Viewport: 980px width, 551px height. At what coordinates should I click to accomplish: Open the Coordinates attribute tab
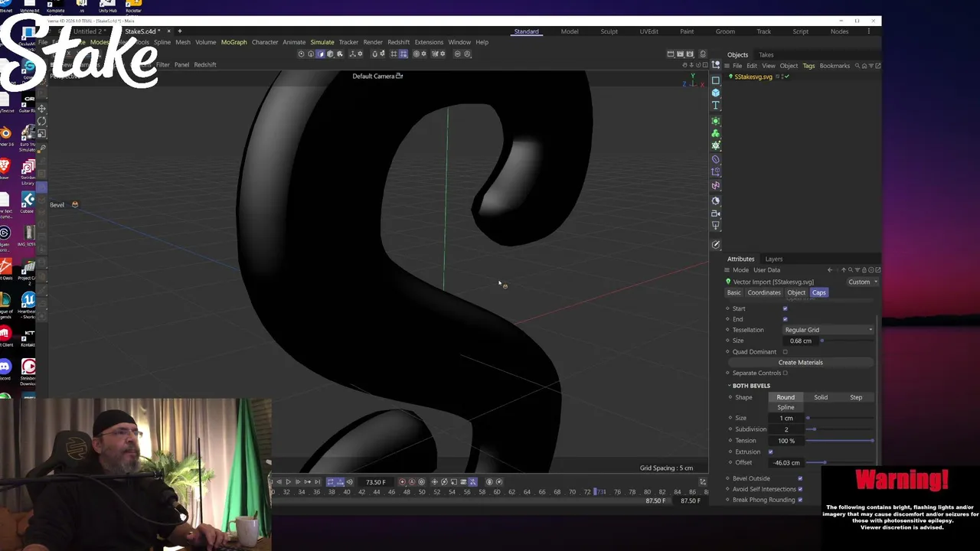(763, 292)
